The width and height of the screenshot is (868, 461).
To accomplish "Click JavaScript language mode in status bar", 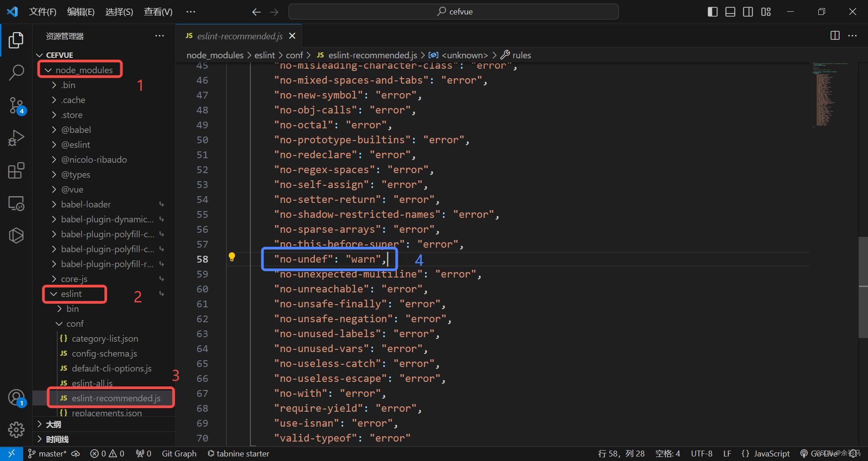I will coord(772,453).
